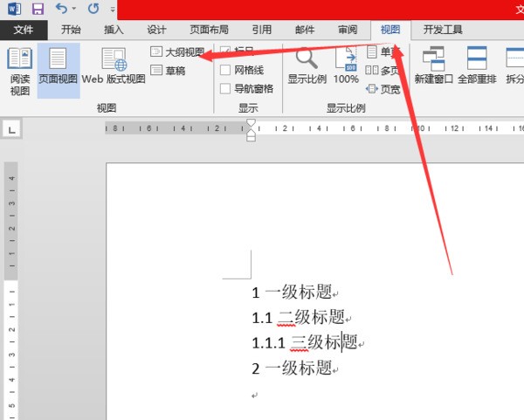Save document using the floppy disk icon

coord(38,9)
